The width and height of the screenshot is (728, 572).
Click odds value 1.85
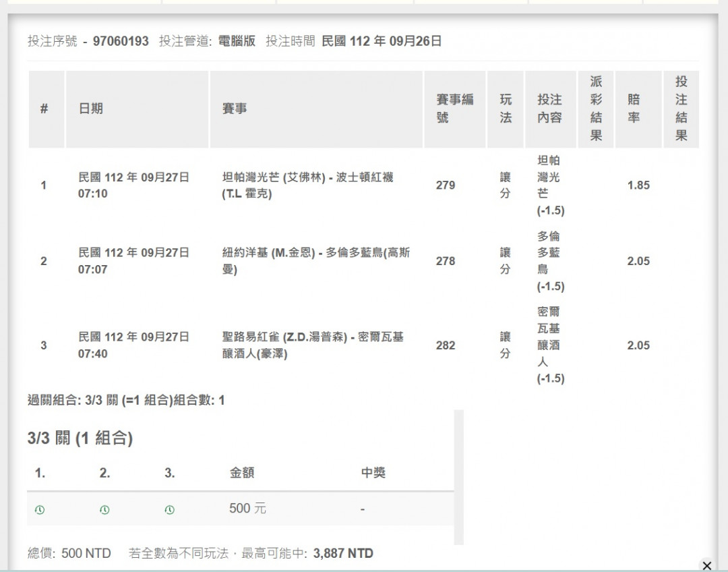638,185
